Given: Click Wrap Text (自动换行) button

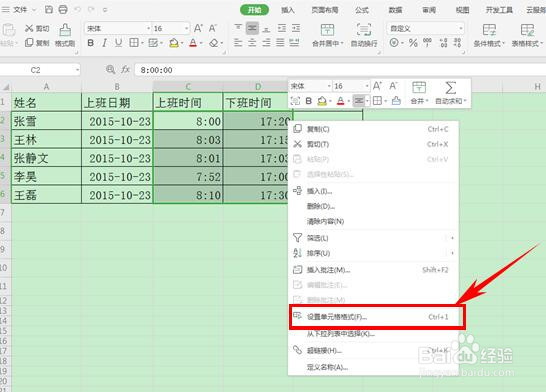Looking at the screenshot, I should (364, 35).
